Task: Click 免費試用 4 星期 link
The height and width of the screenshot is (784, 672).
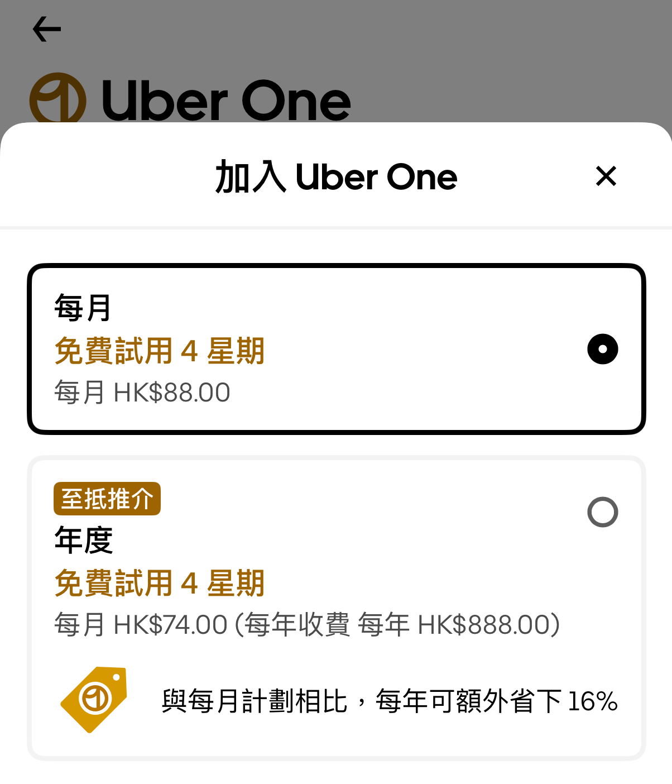Action: [160, 352]
